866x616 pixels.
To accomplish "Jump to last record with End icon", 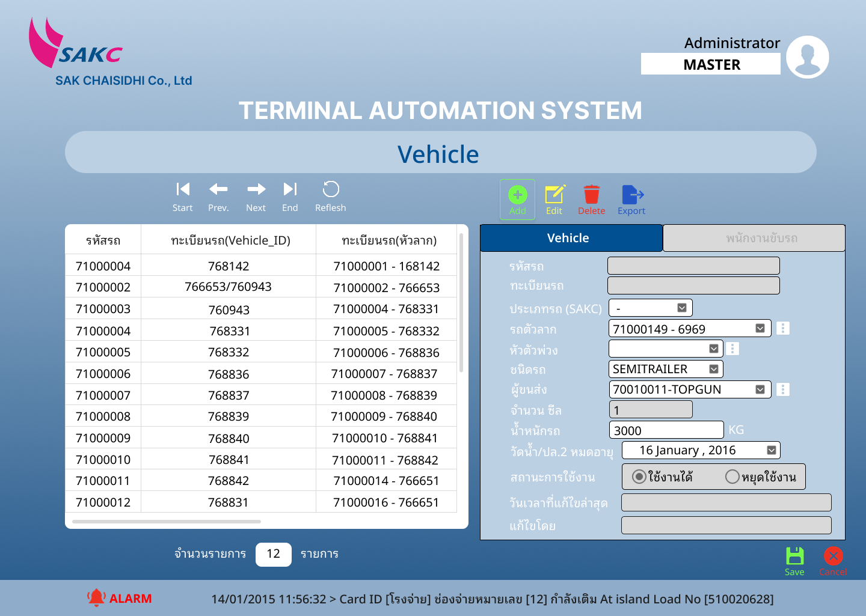I will point(290,189).
